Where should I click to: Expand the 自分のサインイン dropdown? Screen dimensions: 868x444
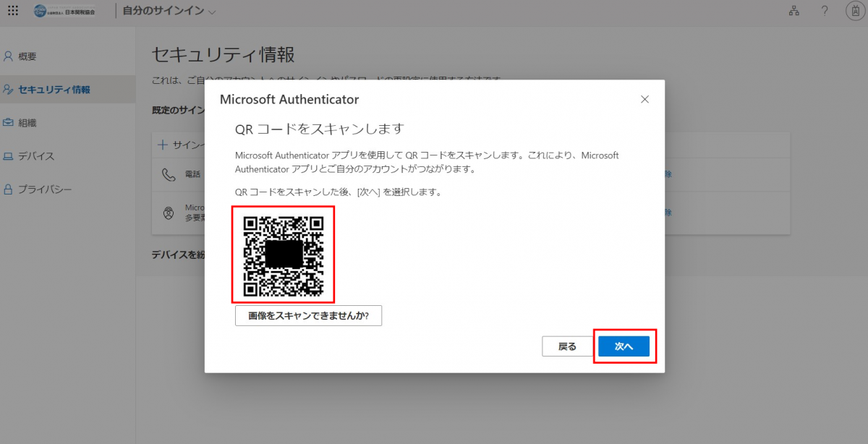coord(169,12)
